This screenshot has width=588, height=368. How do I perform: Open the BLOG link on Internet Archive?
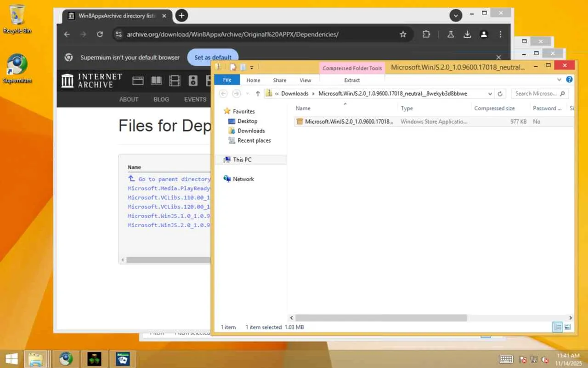click(x=161, y=99)
